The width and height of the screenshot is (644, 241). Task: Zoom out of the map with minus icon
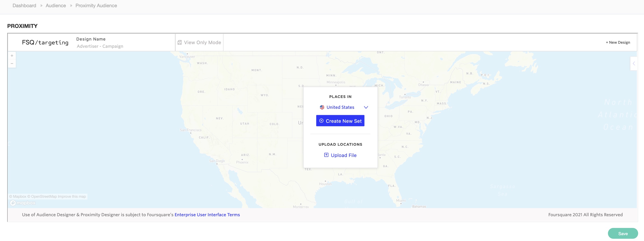(x=12, y=64)
